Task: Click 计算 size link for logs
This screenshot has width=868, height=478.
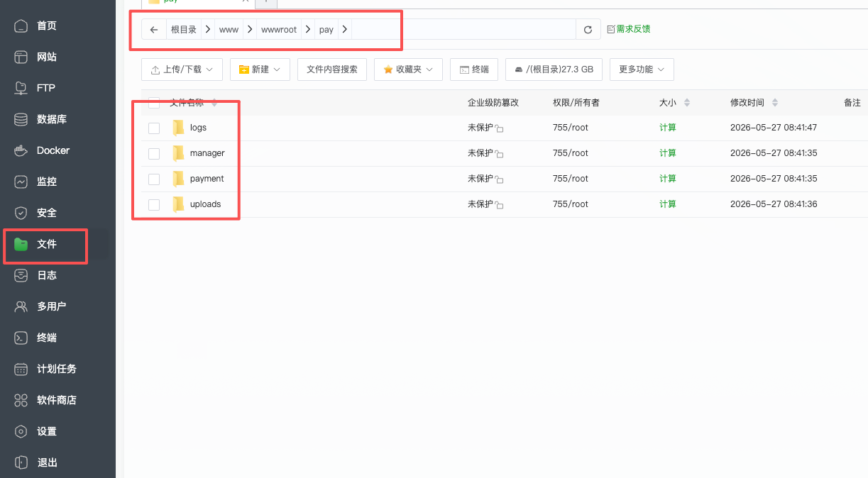Action: 668,128
